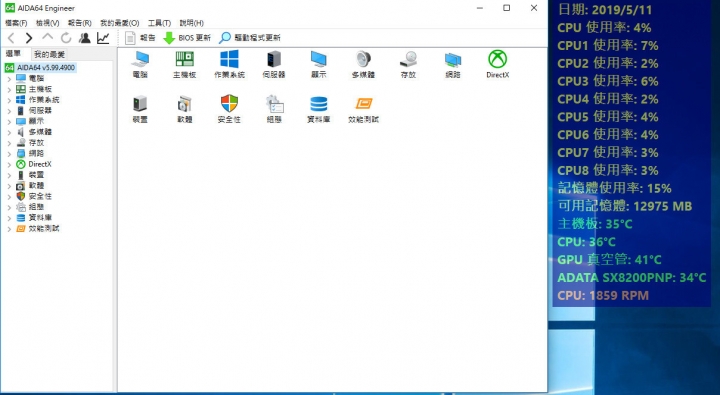The height and width of the screenshot is (395, 720).
Task: Expand the 存放 node arrow in the tree
Action: [x=9, y=143]
